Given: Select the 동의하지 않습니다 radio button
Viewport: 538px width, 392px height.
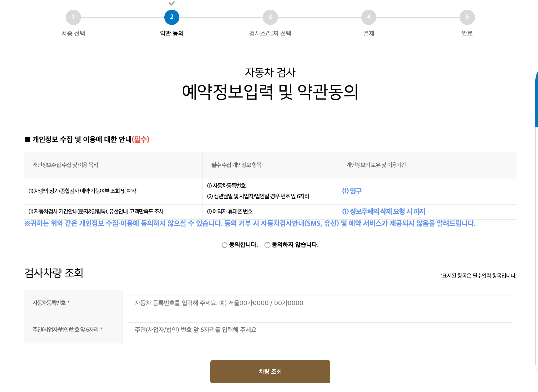Looking at the screenshot, I should [267, 245].
